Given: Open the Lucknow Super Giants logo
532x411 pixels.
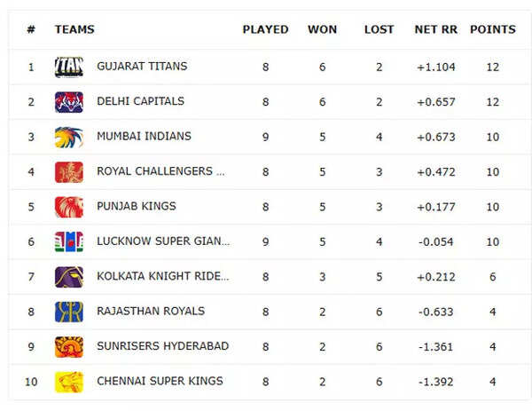Looking at the screenshot, I should 69,241.
